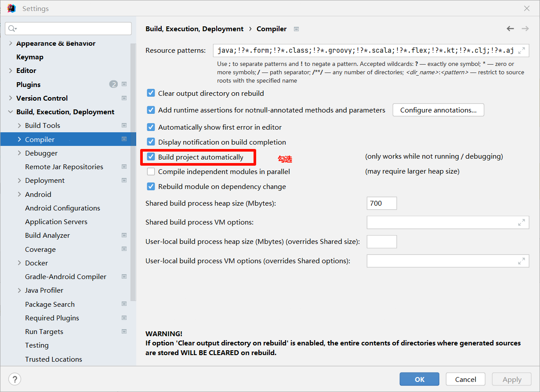Click the search magnifier icon in settings search
The width and height of the screenshot is (540, 392).
point(12,29)
